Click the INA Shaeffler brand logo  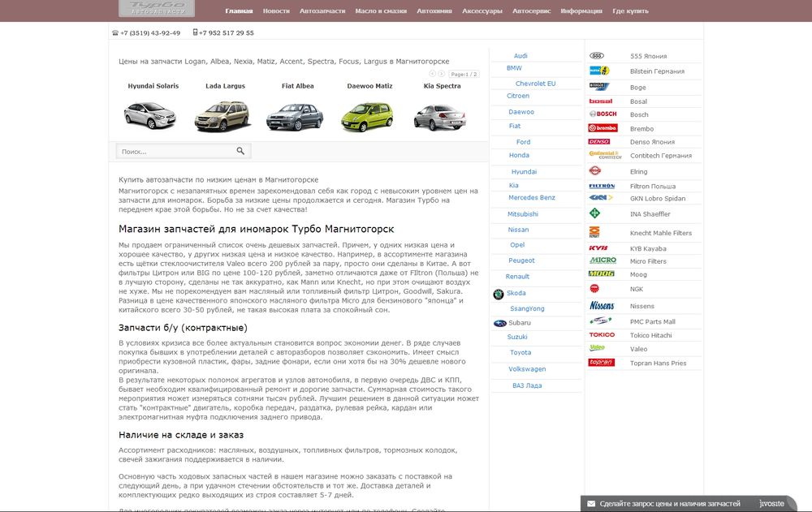pyautogui.click(x=595, y=213)
